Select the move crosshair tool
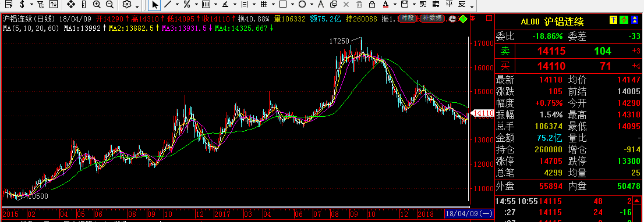Viewport: 644px width, 222px height. tap(70, 5)
